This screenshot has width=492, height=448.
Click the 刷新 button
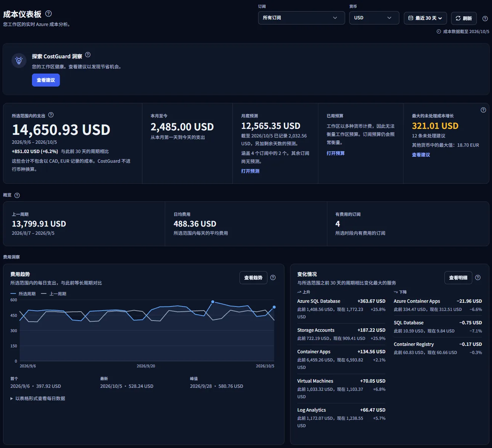pyautogui.click(x=464, y=18)
